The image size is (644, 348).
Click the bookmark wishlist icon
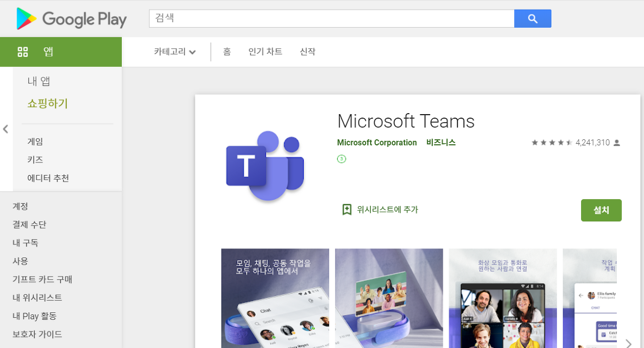347,210
